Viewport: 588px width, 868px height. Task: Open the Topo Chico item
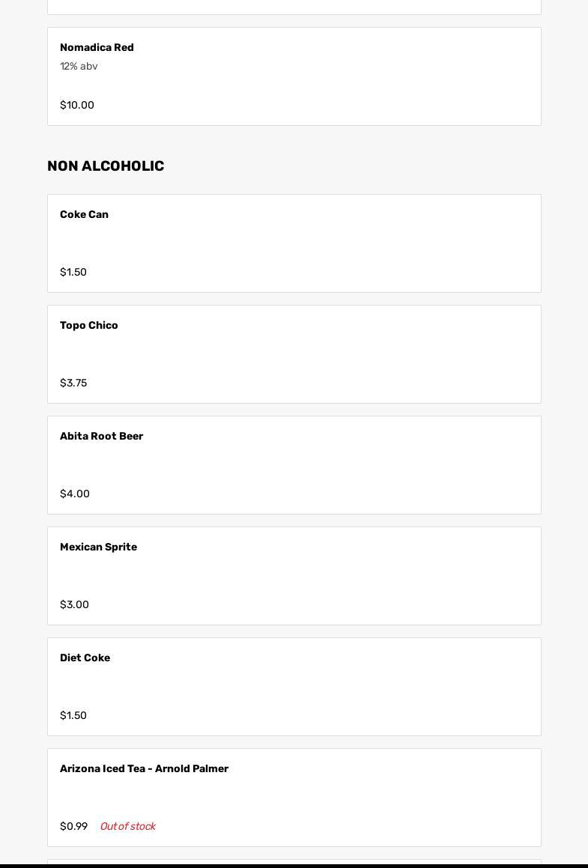tap(89, 326)
